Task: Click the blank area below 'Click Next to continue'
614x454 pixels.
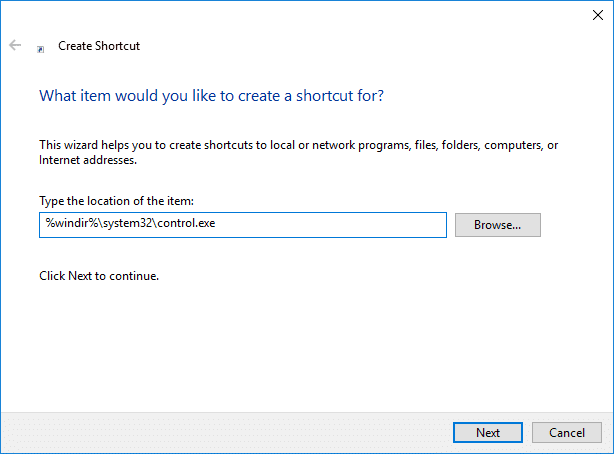Action: pyautogui.click(x=300, y=340)
